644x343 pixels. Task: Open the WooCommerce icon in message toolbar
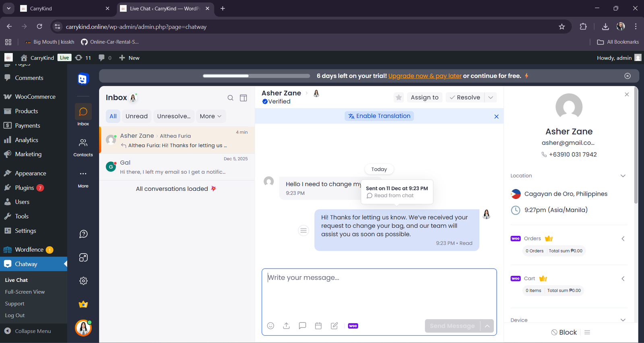tap(353, 326)
